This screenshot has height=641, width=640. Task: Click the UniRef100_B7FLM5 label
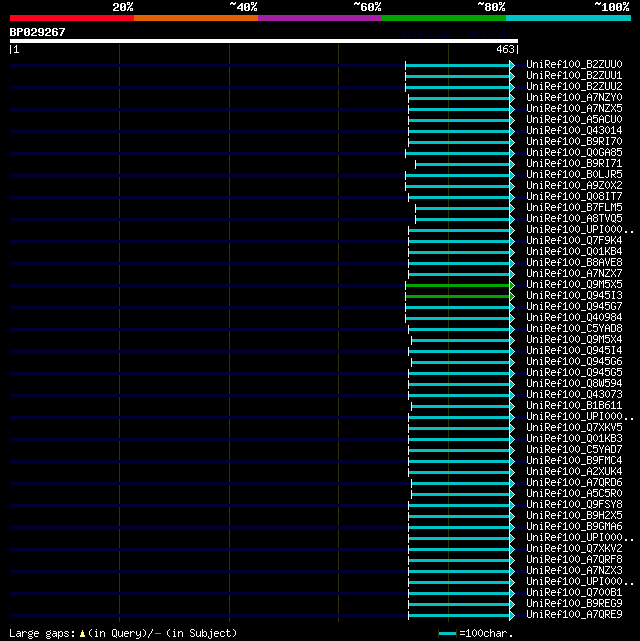pyautogui.click(x=574, y=208)
